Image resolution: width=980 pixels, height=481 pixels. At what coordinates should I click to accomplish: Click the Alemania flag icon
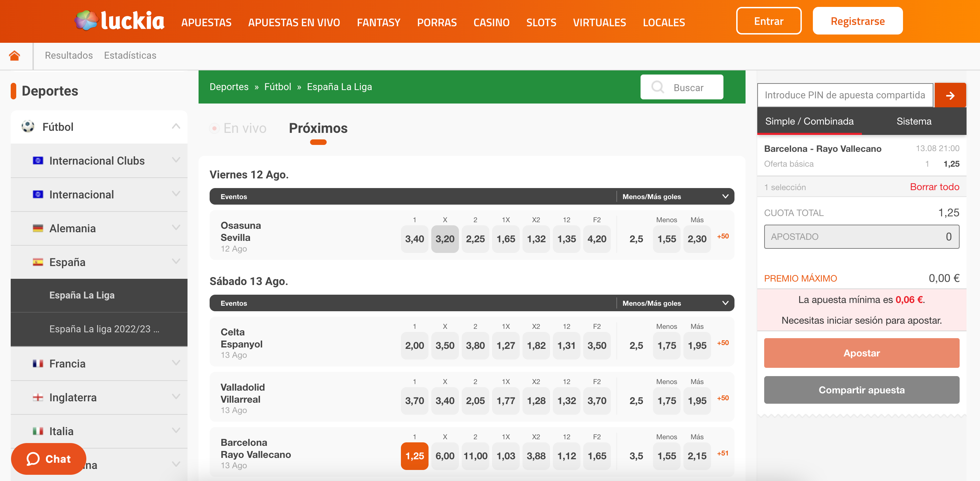point(38,228)
